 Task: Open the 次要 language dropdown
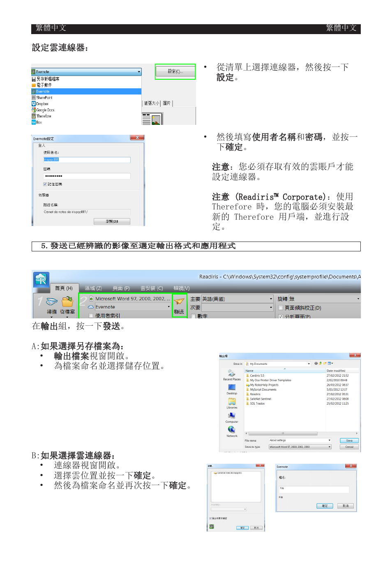(x=238, y=307)
